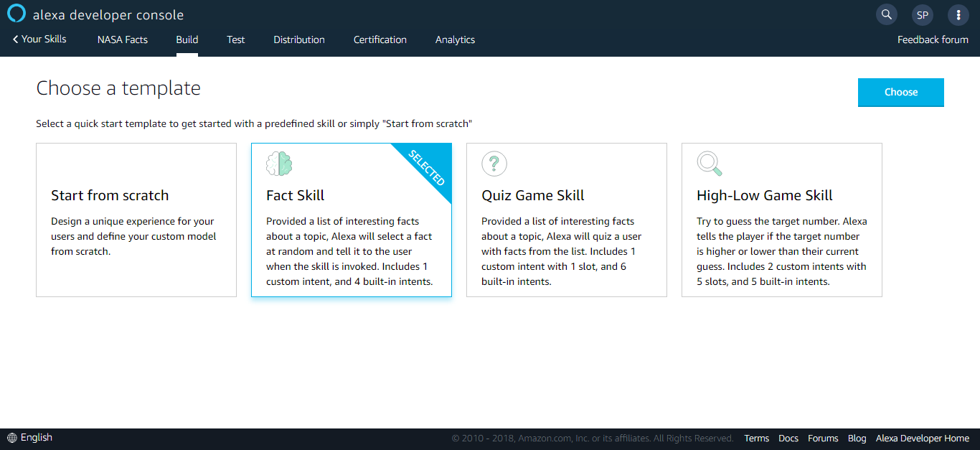
Task: Select the Start from scratch template card
Action: (x=136, y=220)
